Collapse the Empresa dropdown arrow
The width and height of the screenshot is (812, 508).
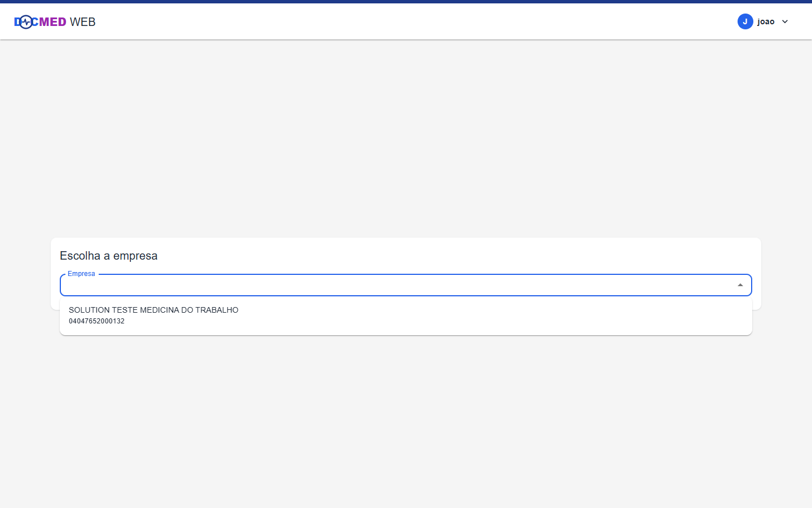pos(740,285)
